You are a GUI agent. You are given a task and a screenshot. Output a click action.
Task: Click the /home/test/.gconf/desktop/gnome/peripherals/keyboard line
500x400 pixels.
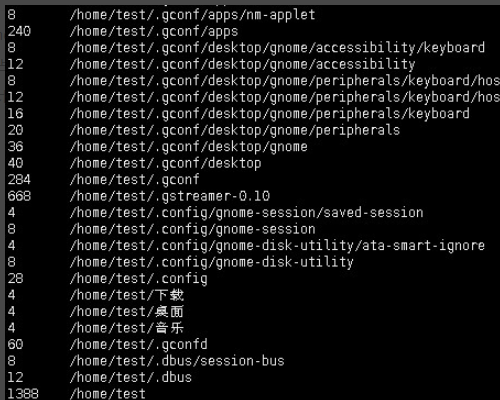tap(269, 114)
